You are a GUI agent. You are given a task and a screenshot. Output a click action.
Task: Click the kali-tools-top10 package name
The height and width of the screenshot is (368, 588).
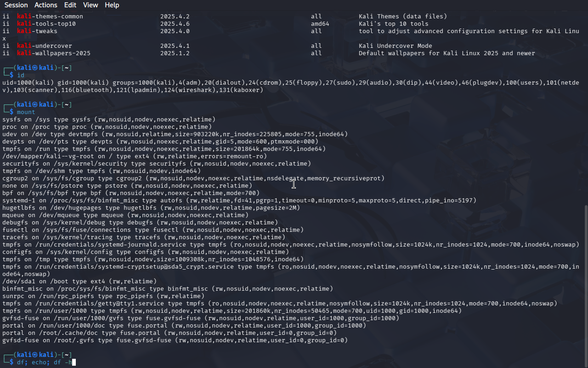click(x=46, y=24)
